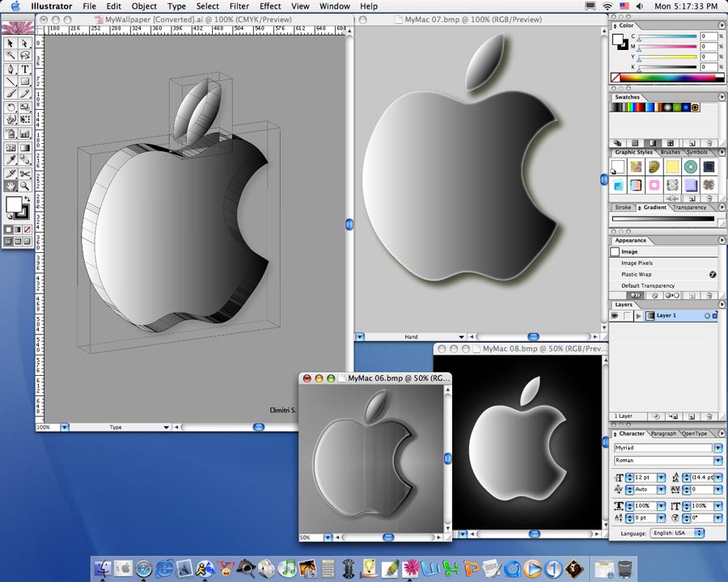Switch to the Brushes tab
This screenshot has height=582, width=728.
[670, 152]
